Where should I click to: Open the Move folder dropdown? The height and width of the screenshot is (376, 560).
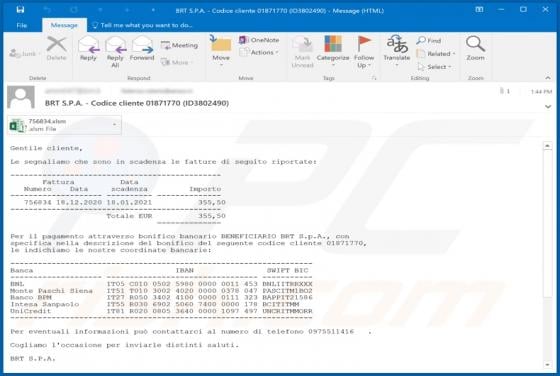click(221, 52)
